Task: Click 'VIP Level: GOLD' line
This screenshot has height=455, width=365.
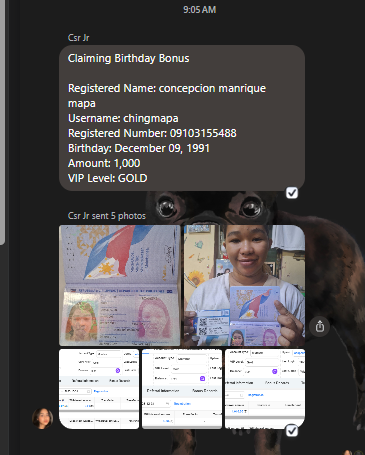Action: coord(107,178)
